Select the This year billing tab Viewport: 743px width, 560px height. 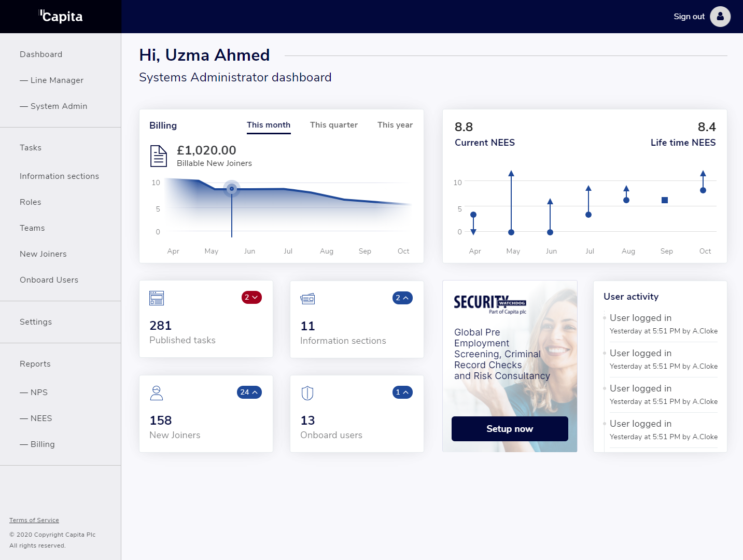[395, 125]
